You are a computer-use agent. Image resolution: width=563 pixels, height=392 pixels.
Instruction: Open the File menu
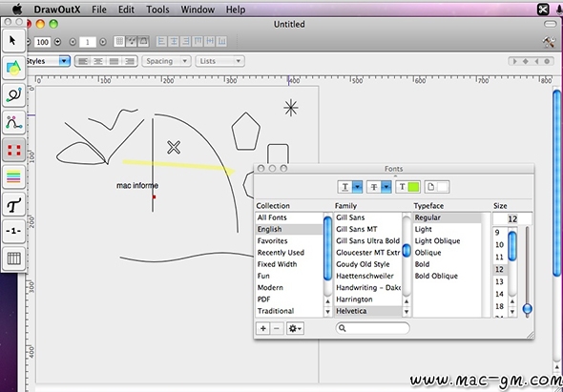99,10
